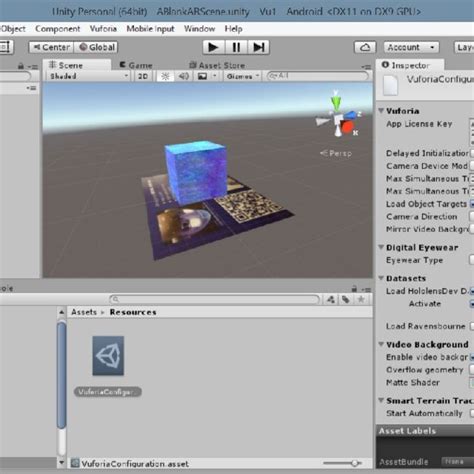
Task: Click the red X axis on gizmo
Action: [347, 127]
